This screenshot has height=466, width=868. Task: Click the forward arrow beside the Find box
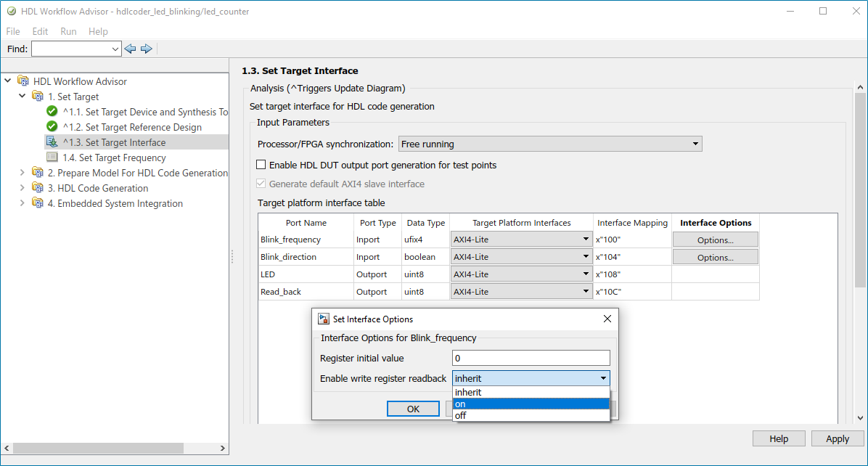[x=147, y=49]
